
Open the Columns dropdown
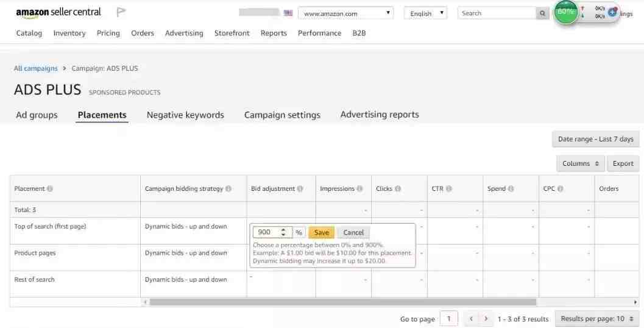pyautogui.click(x=580, y=163)
